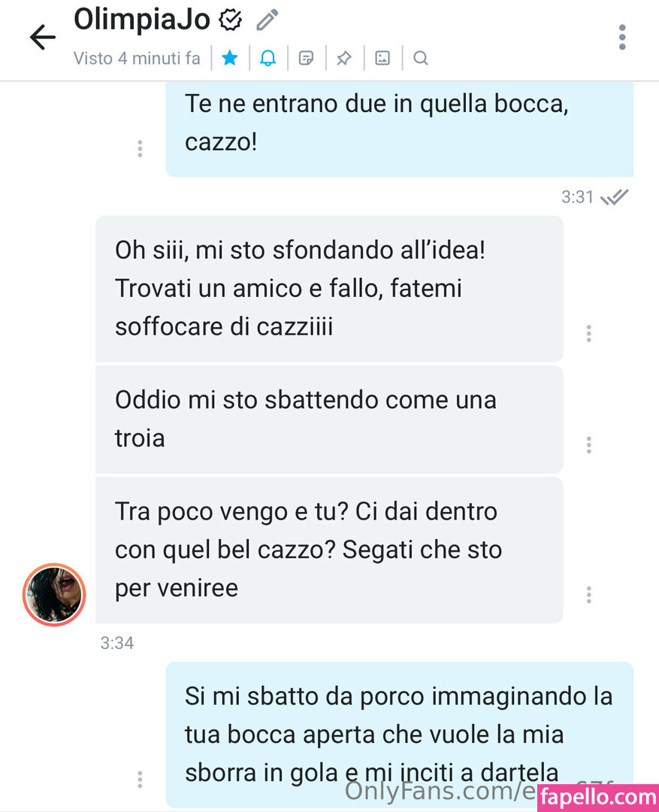Click the verified badge next to OlimpiaJo

[x=231, y=20]
